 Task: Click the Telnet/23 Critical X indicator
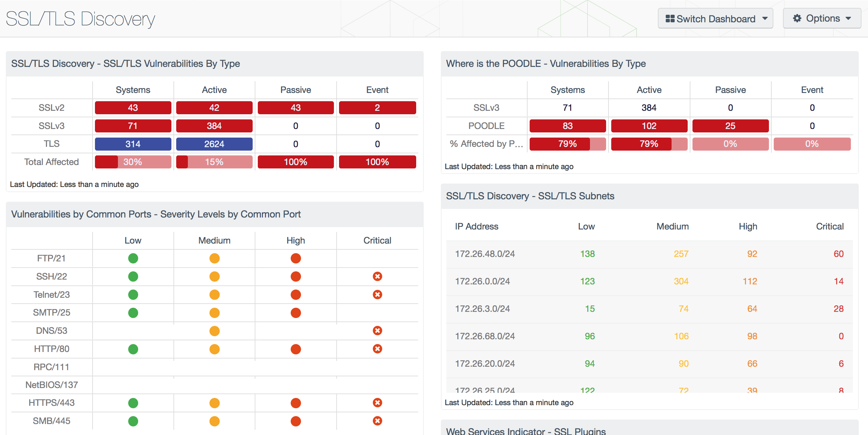377,295
